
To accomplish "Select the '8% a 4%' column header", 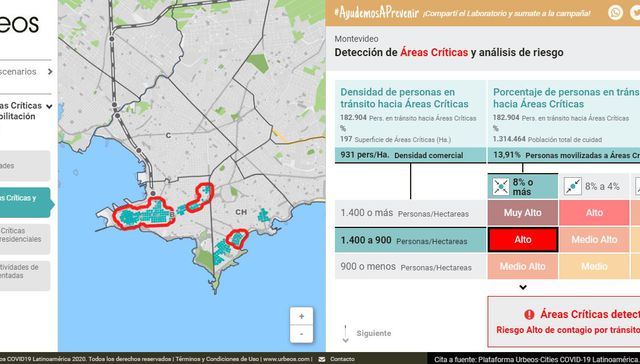I will [x=594, y=186].
